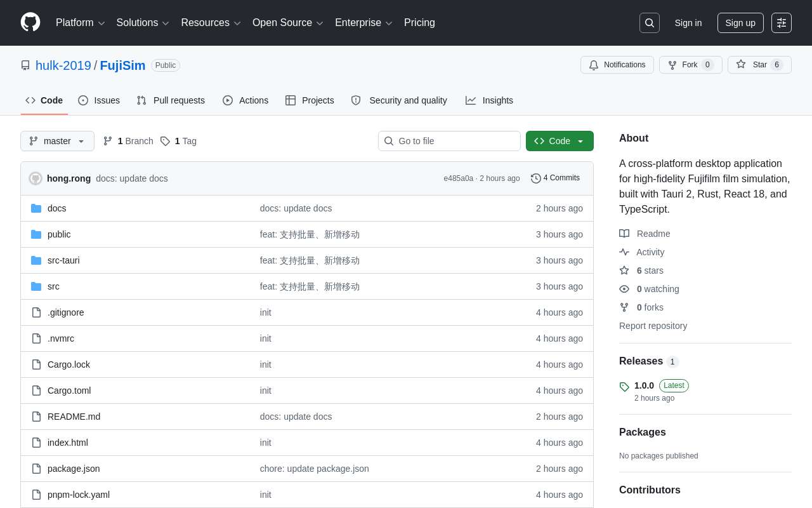This screenshot has height=508, width=812.
Task: Switch to the Projects tab
Action: coord(310,100)
